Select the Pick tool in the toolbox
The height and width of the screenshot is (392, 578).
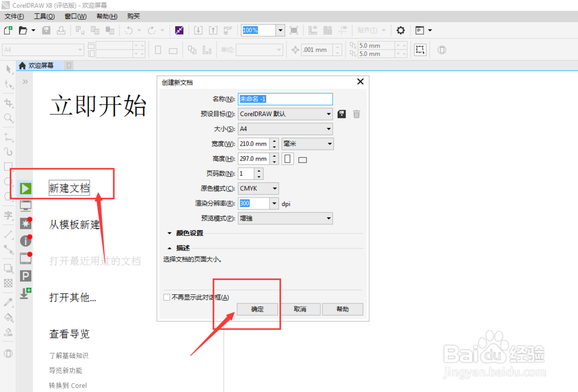coord(8,68)
